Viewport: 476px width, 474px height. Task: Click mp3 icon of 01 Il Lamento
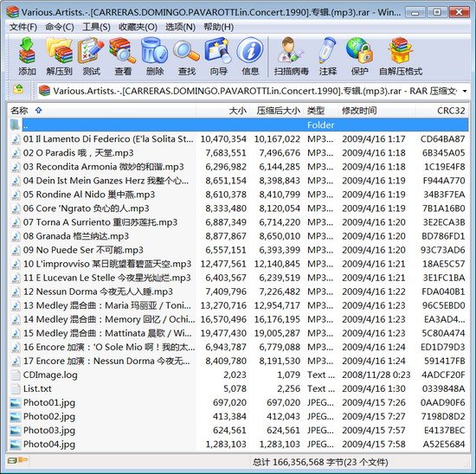tap(16, 139)
